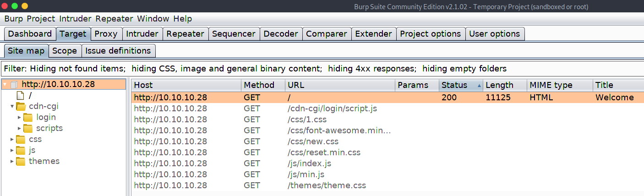Image resolution: width=644 pixels, height=196 pixels.
Task: Click the host icon beside http://10.10.10.28
Action: click(14, 85)
